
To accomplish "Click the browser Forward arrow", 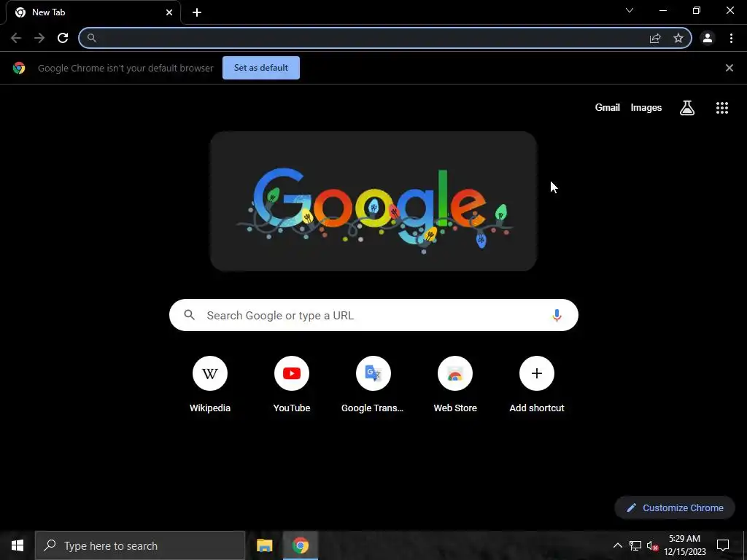I will pos(39,38).
